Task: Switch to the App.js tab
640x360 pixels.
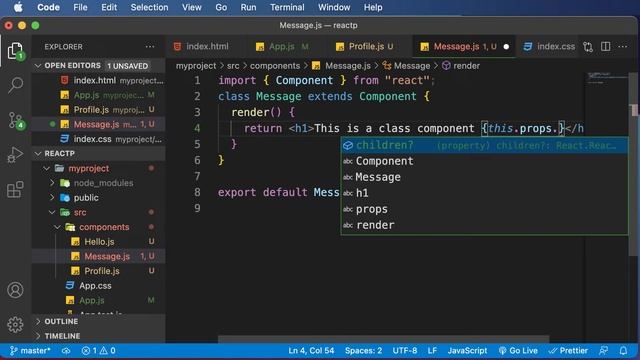Action: pos(282,47)
